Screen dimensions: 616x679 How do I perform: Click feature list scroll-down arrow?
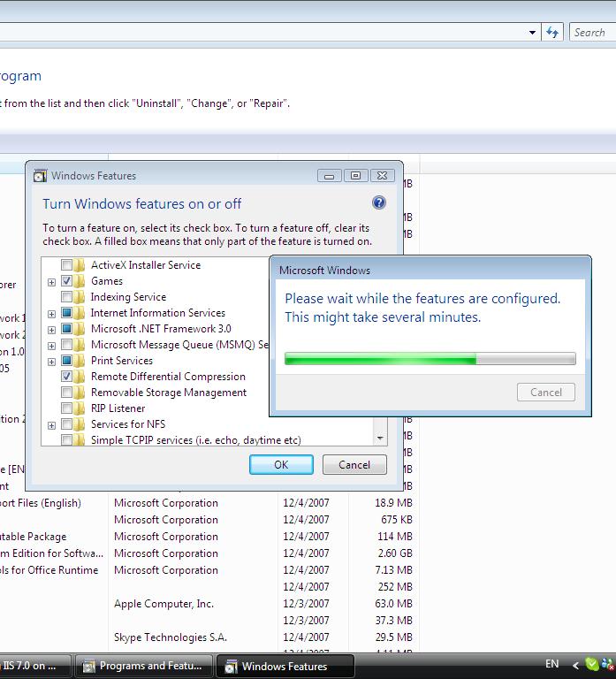pyautogui.click(x=380, y=439)
